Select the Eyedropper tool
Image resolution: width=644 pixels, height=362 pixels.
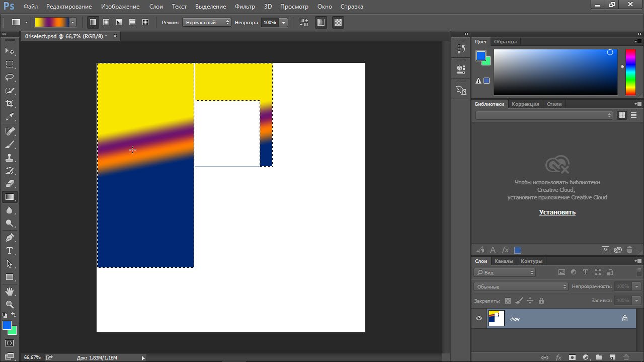pos(10,117)
